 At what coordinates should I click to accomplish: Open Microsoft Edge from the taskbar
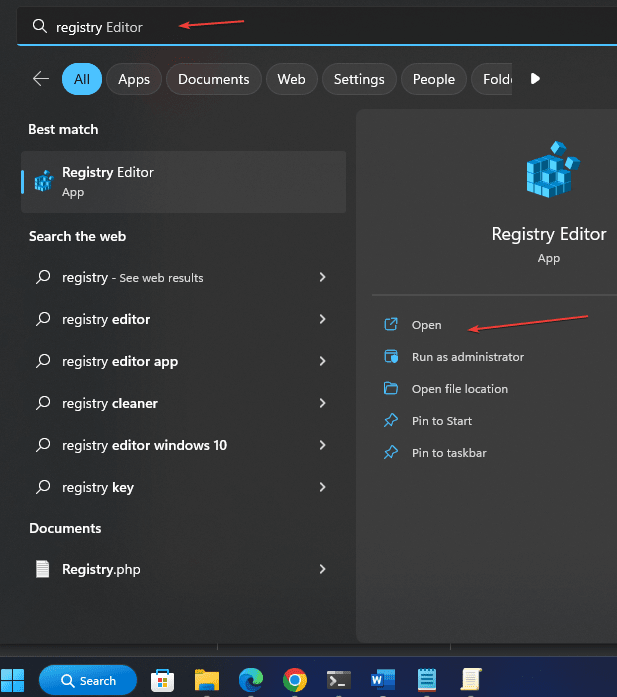pos(250,681)
